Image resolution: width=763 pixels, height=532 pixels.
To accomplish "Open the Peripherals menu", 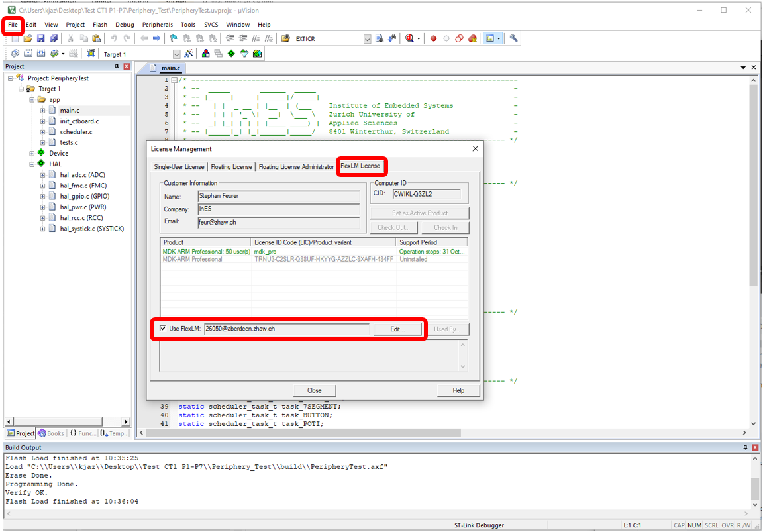I will coord(157,24).
